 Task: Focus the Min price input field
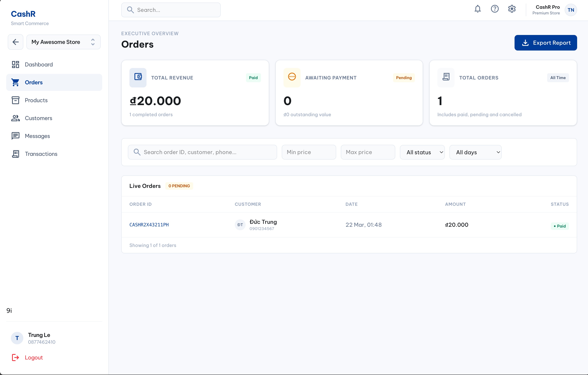[x=309, y=152]
